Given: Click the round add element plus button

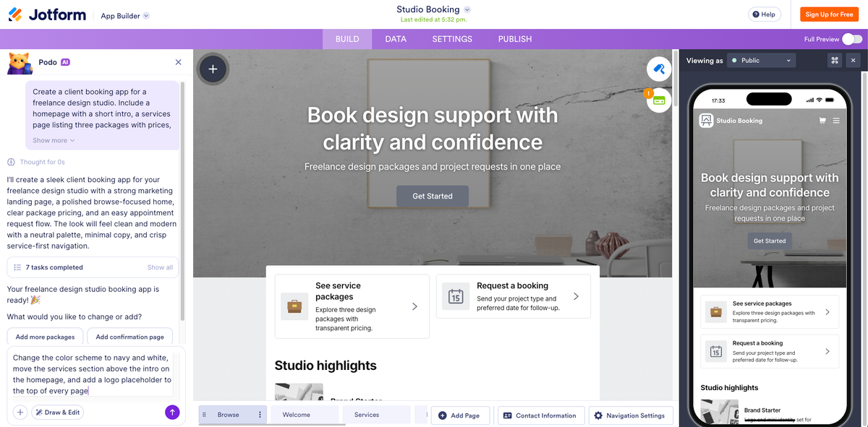Looking at the screenshot, I should [213, 69].
